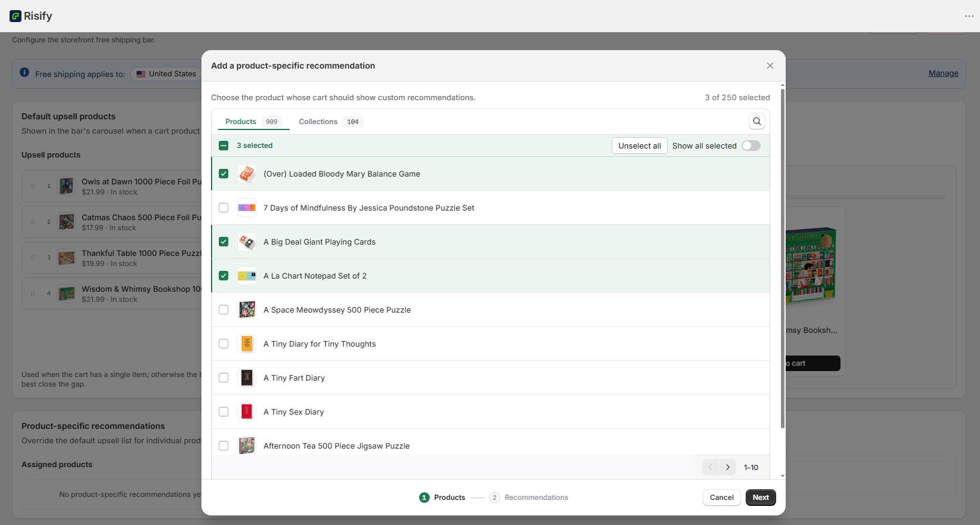The image size is (980, 525).
Task: Switch to the Collections tab
Action: (331, 121)
